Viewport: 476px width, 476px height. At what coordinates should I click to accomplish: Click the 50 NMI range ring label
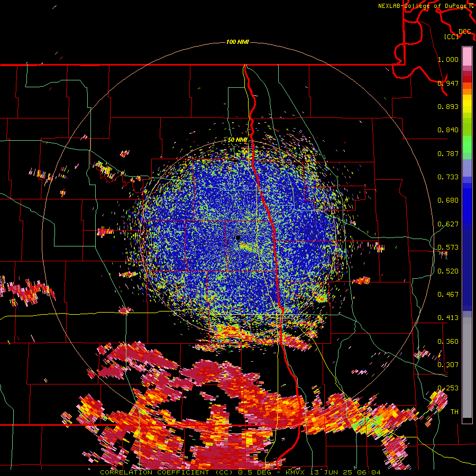(x=237, y=140)
